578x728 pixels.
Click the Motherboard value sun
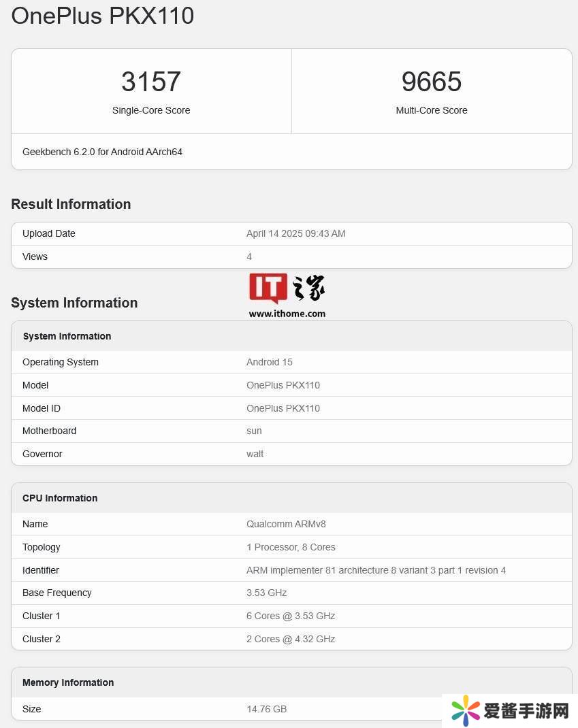tap(254, 431)
